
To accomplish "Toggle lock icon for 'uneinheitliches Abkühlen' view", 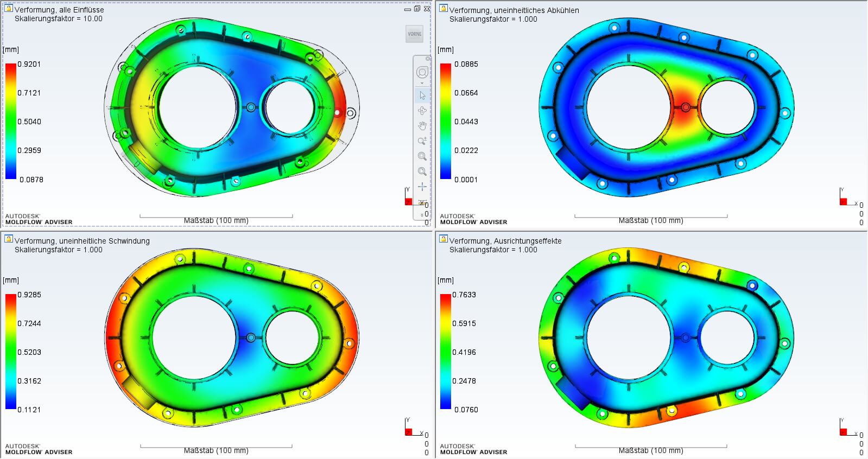I will click(443, 8).
